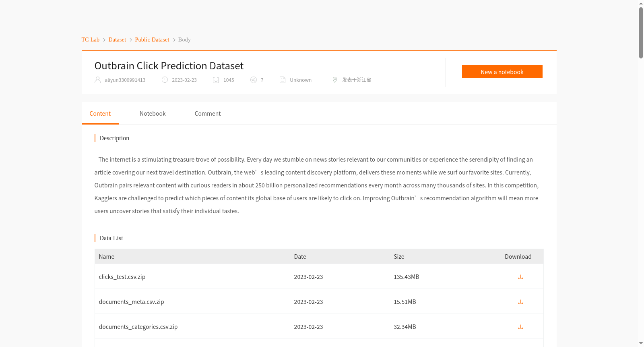Click the 135.43MB size value
Viewport: 644px width, 347px height.
coord(407,277)
